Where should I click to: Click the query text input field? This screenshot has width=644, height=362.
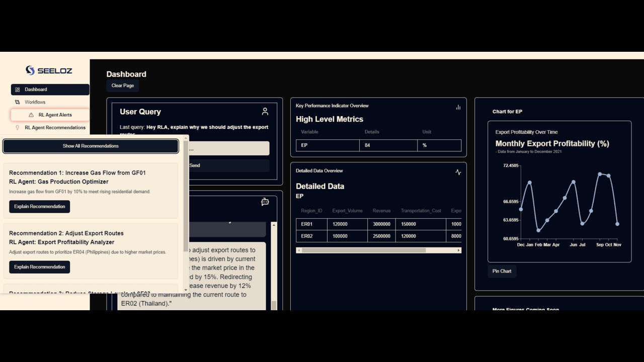click(x=229, y=148)
